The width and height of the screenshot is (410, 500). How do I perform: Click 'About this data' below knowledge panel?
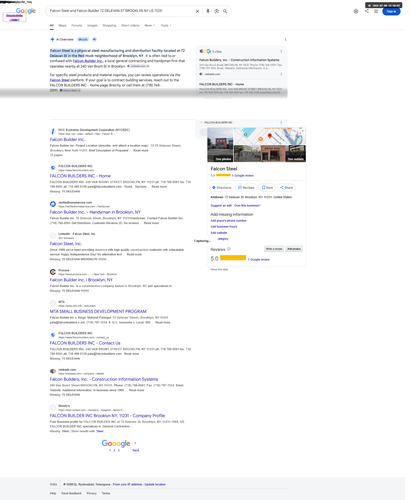pos(219,269)
